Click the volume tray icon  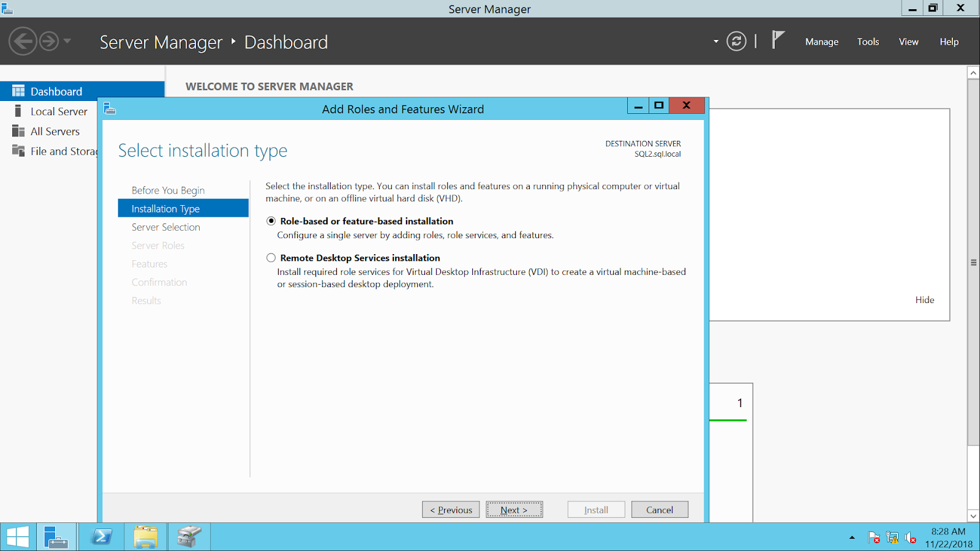tap(911, 538)
